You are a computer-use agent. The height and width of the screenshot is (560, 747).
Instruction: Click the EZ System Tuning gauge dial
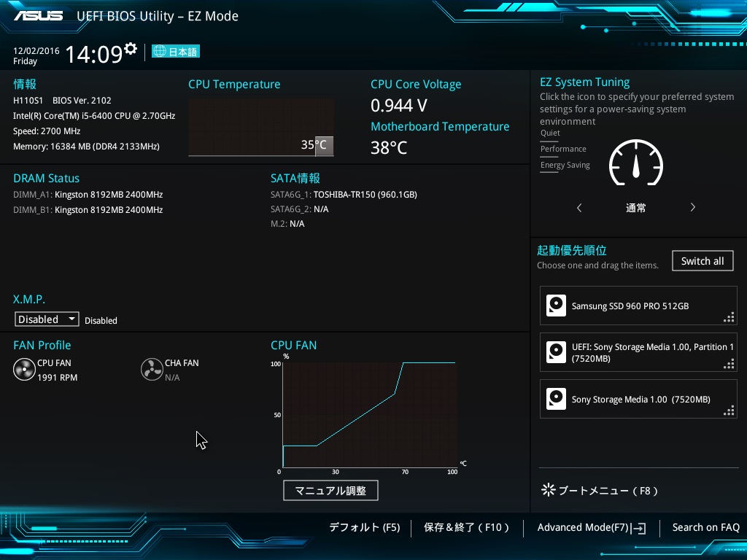click(636, 163)
